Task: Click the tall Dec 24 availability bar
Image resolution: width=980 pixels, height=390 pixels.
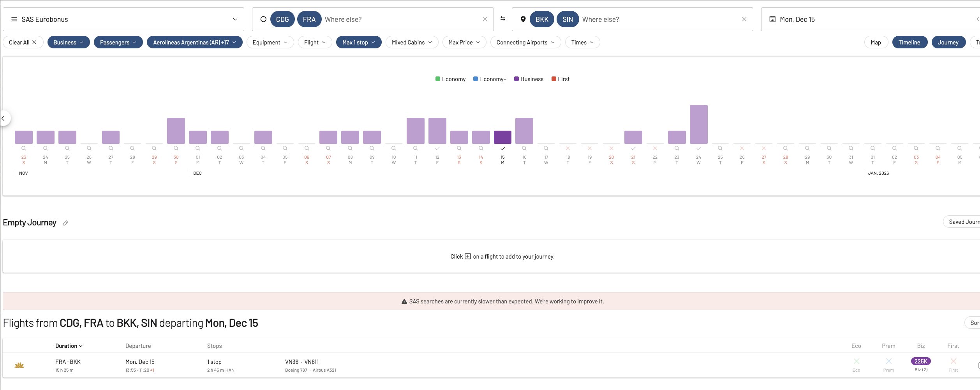Action: (698, 124)
